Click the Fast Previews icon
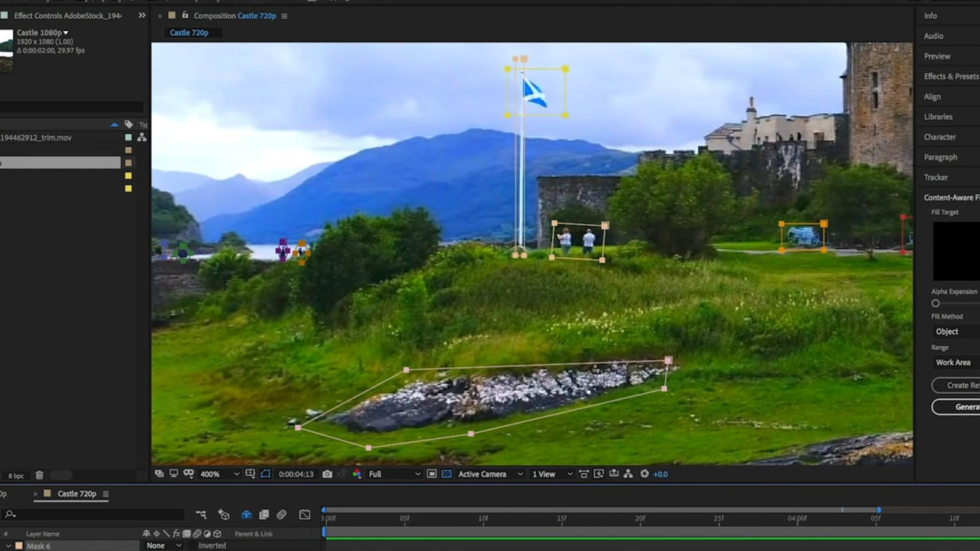 [x=599, y=474]
